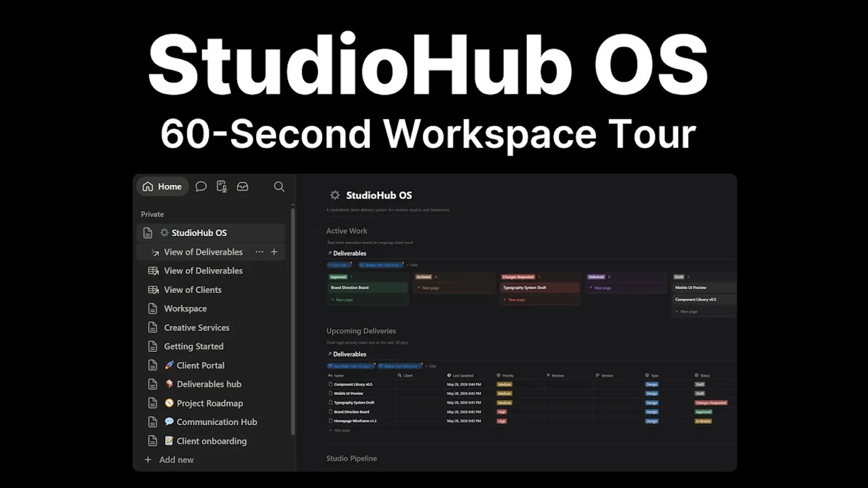Click the meeting notes microphone icon
Screen dimensions: 868x488
click(x=221, y=187)
